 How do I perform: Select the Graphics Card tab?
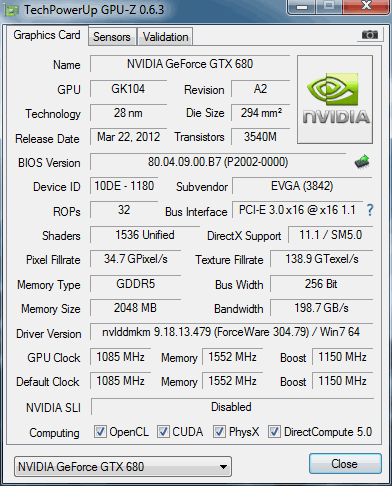pos(47,35)
